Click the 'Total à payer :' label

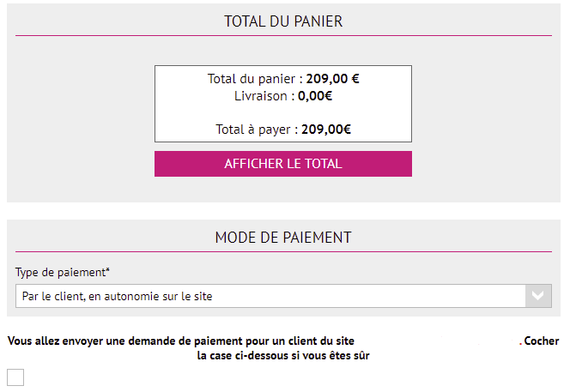pyautogui.click(x=257, y=130)
